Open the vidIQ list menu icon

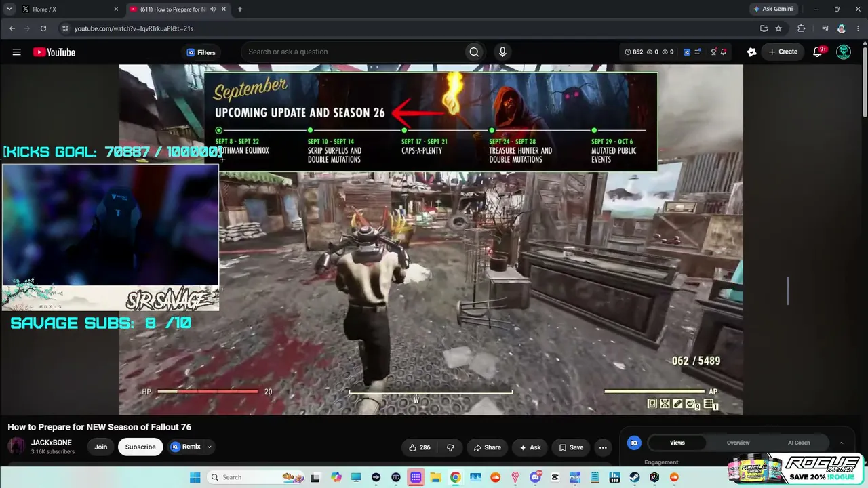pyautogui.click(x=698, y=52)
